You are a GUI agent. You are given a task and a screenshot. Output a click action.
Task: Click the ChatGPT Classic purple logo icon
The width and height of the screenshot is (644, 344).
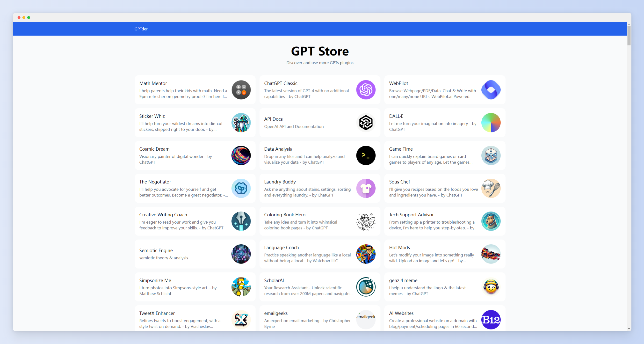[x=366, y=90]
